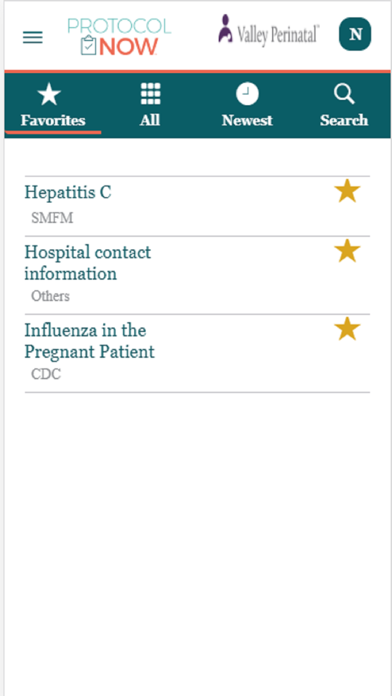Image resolution: width=392 pixels, height=696 pixels.
Task: Click the star icon in Favorites tab
Action: [x=49, y=94]
